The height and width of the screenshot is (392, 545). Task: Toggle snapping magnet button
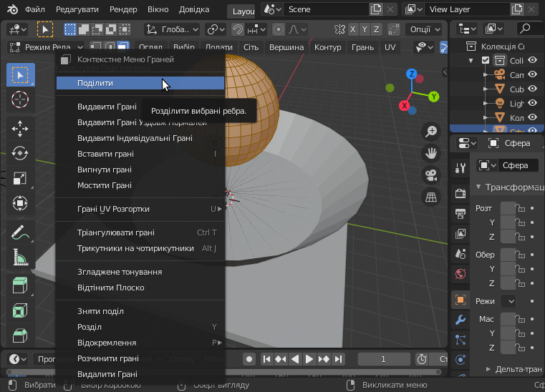click(238, 29)
